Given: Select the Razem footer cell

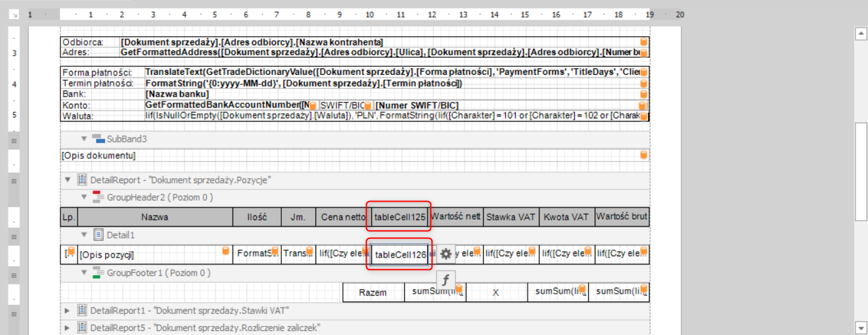Looking at the screenshot, I should pyautogui.click(x=373, y=292).
